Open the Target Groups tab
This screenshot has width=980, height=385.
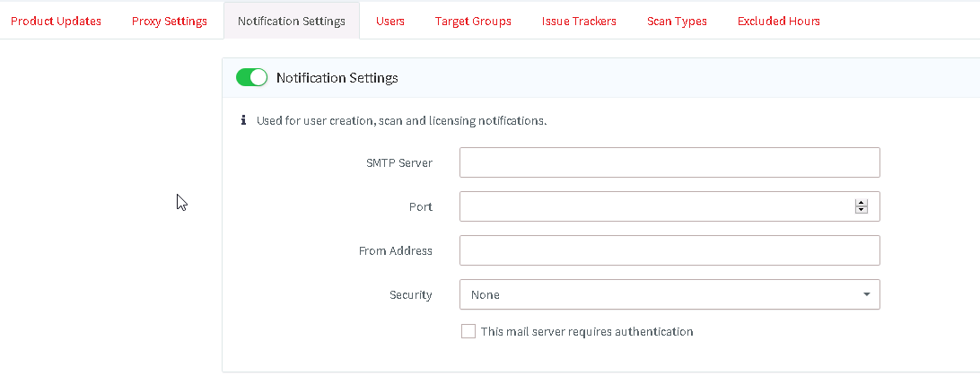pyautogui.click(x=473, y=21)
